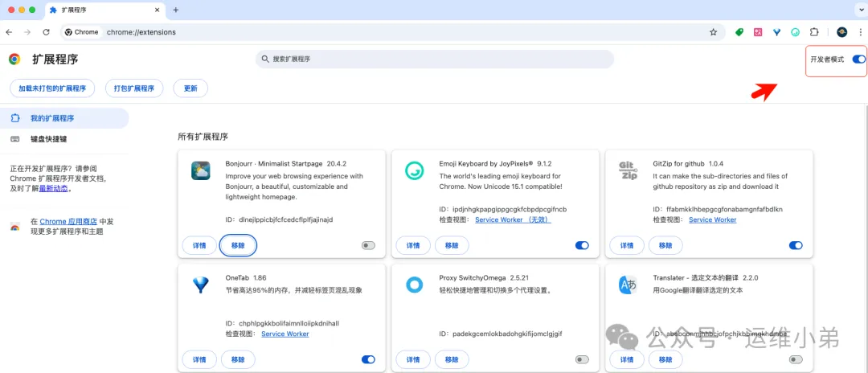Image resolution: width=868 pixels, height=373 pixels.
Task: Click the Translater extension card icon
Action: pyautogui.click(x=627, y=285)
